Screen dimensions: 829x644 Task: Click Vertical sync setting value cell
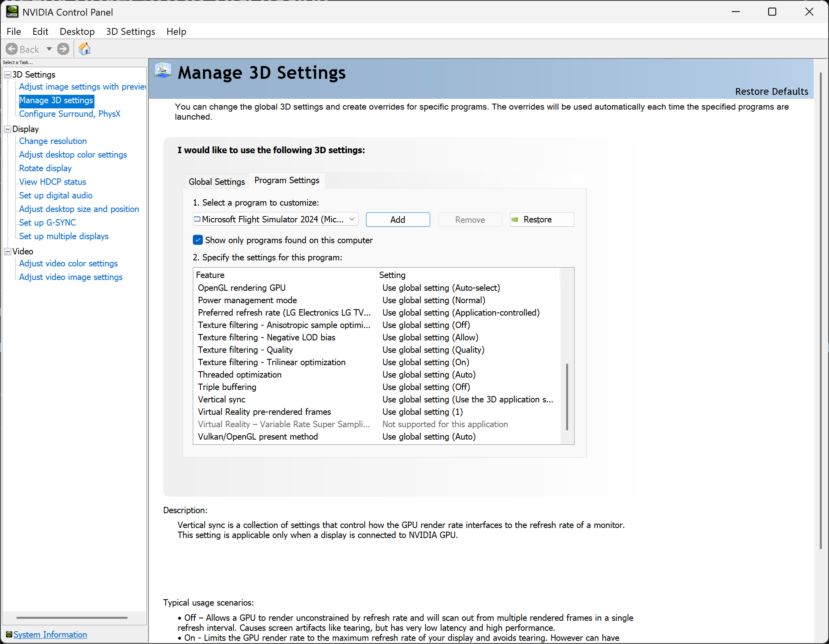[x=468, y=400]
